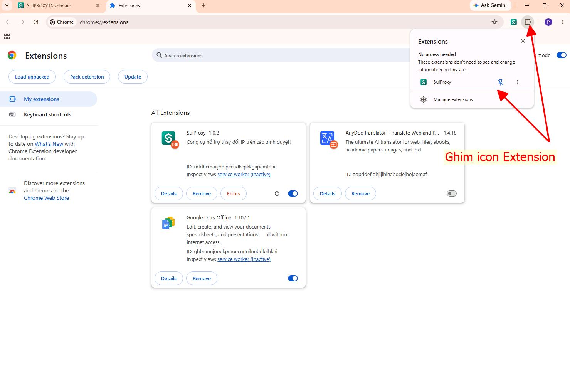
Task: Open the profile avatar menu
Action: [548, 22]
